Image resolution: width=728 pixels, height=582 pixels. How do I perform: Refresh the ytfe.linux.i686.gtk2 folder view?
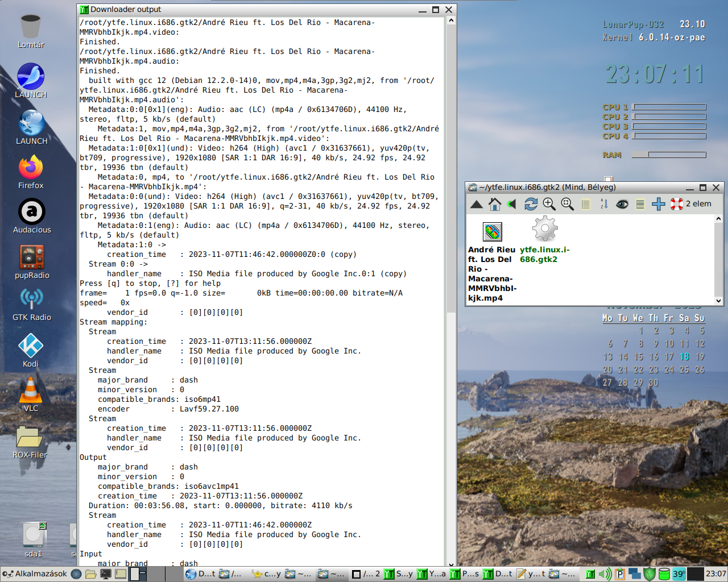pos(531,204)
